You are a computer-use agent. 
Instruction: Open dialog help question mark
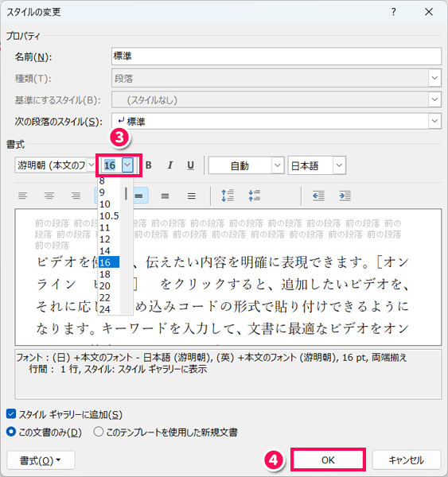[393, 12]
